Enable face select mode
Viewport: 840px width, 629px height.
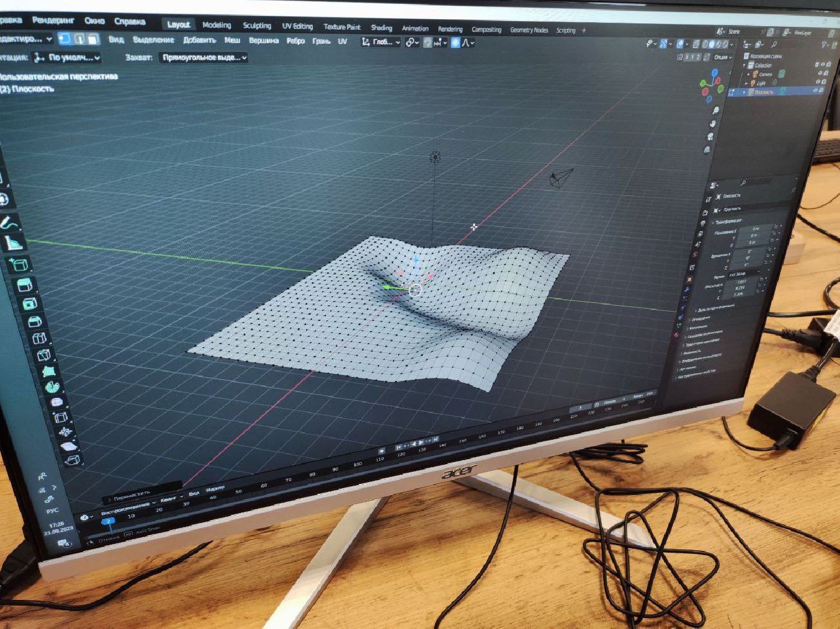point(93,39)
